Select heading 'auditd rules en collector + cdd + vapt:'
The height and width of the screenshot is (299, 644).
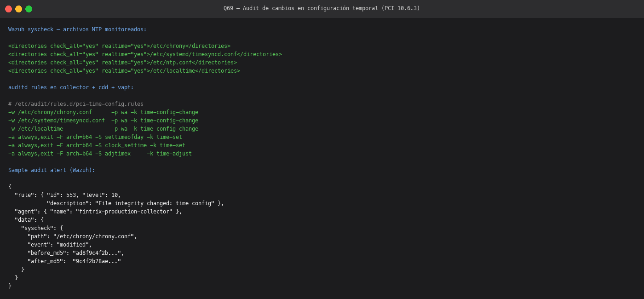[x=71, y=87]
